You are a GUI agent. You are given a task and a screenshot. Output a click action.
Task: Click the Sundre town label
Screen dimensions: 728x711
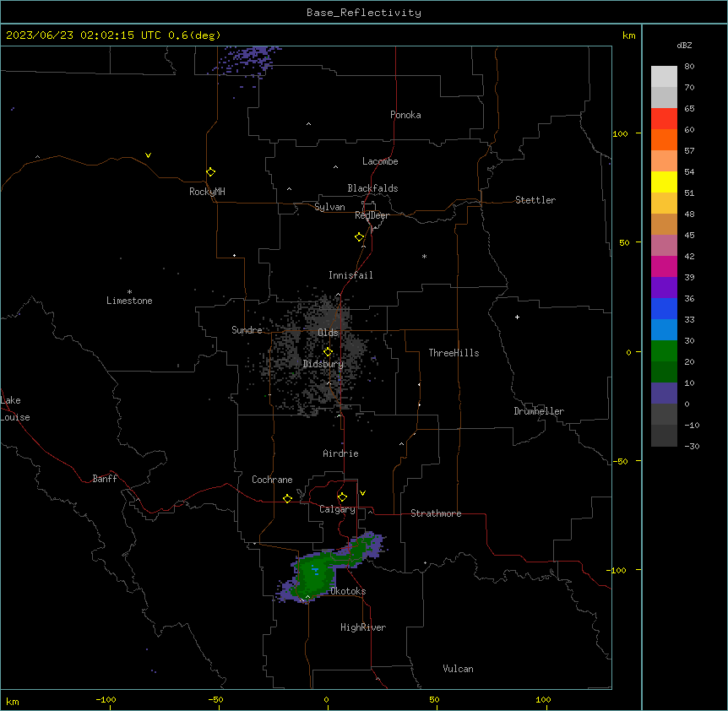[247, 330]
